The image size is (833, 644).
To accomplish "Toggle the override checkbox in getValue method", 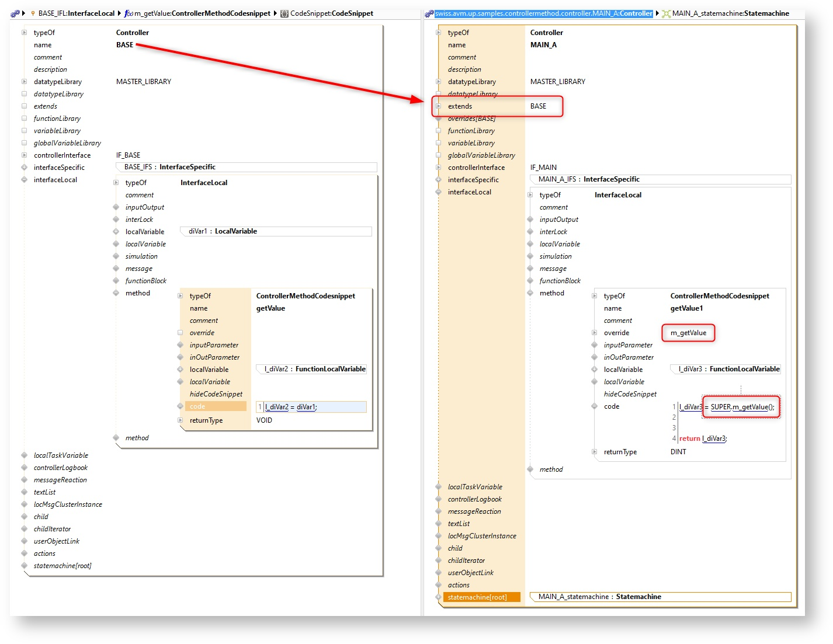I will click(180, 333).
